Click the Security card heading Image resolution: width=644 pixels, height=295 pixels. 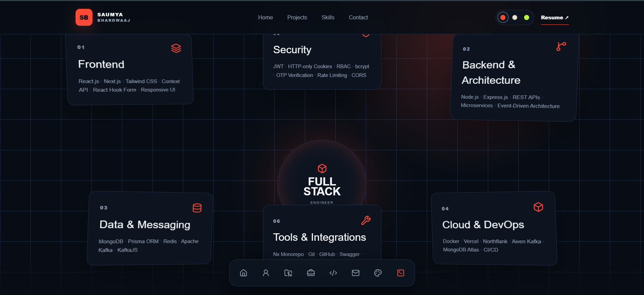292,50
